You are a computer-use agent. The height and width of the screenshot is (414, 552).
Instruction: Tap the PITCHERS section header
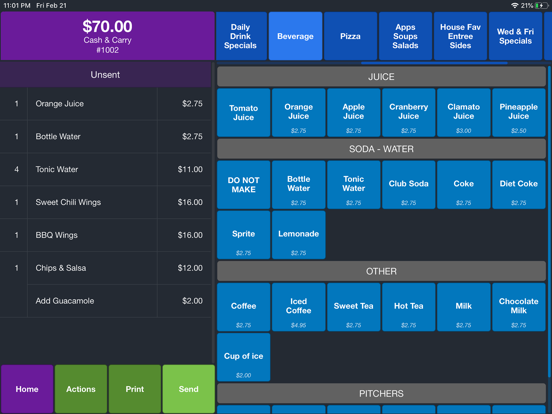click(x=381, y=393)
